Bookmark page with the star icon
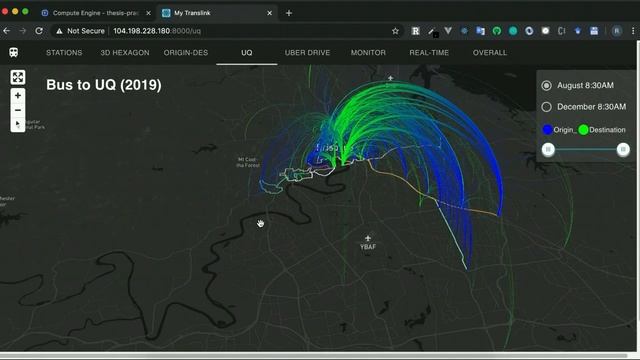 (395, 31)
